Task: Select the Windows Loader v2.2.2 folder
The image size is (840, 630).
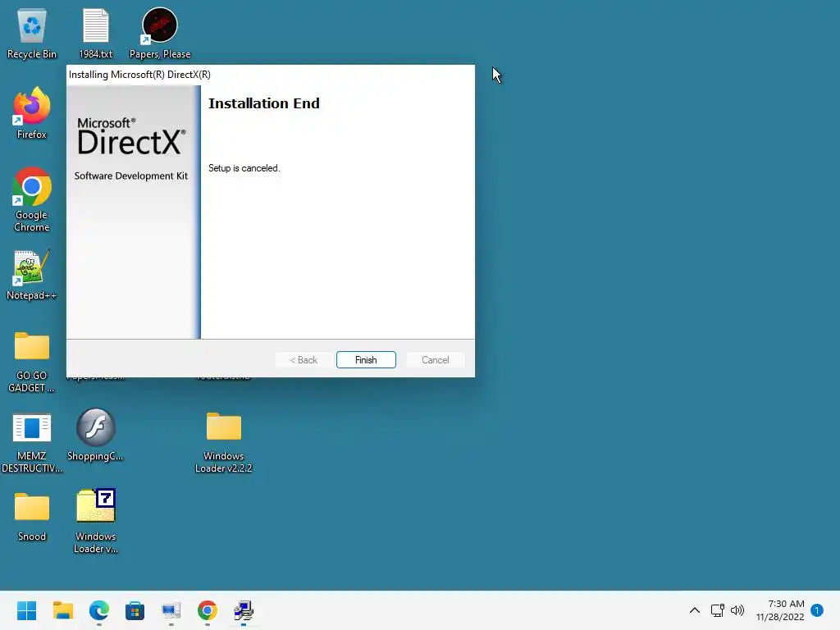Action: click(x=223, y=443)
